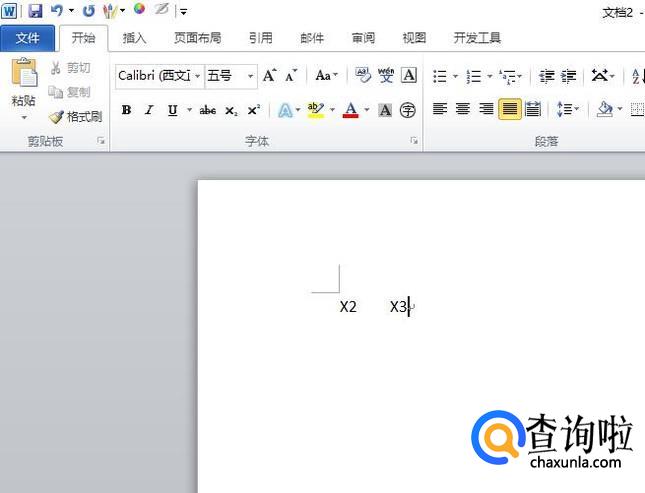Toggle superscript X² formatting
The height and width of the screenshot is (493, 645).
tap(254, 110)
